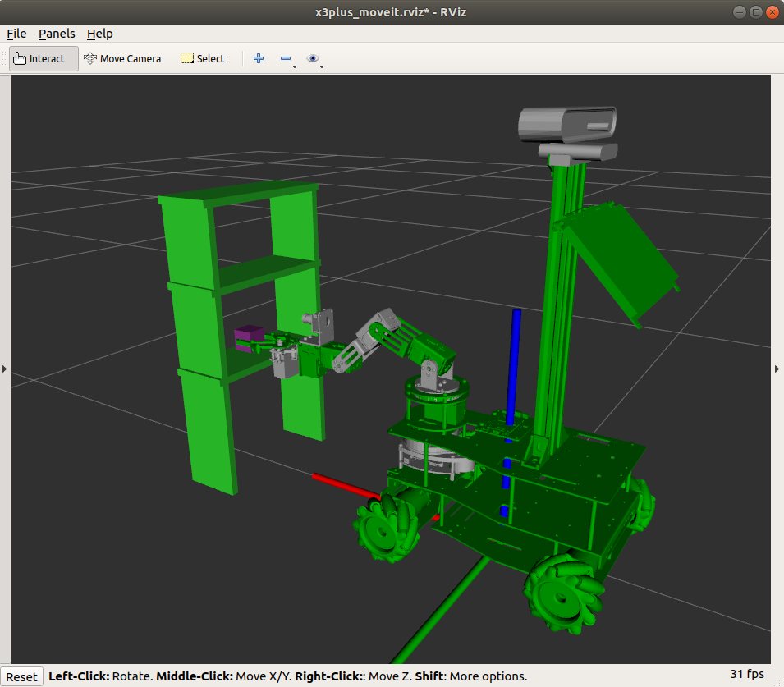Open the Help menu
The image size is (784, 687).
pos(99,34)
